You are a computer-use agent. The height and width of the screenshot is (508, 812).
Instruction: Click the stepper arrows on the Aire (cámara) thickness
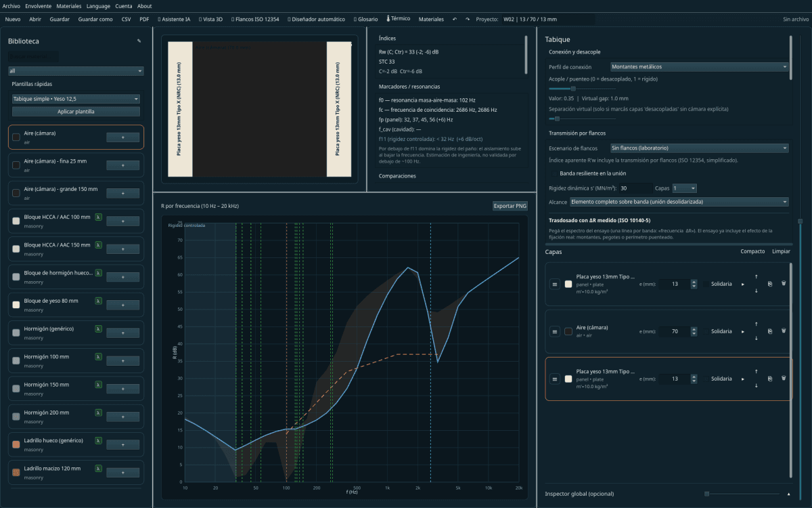(x=693, y=331)
